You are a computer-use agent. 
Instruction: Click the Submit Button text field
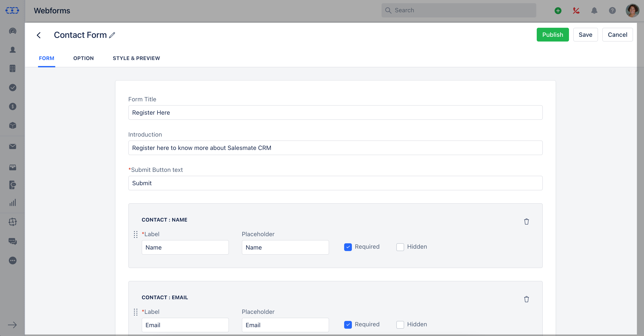coord(335,183)
